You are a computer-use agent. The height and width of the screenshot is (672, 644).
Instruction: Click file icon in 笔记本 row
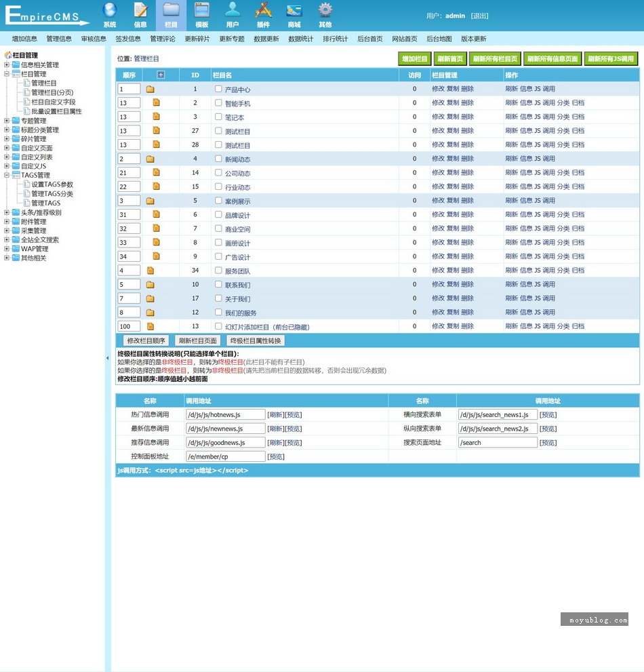tap(157, 117)
